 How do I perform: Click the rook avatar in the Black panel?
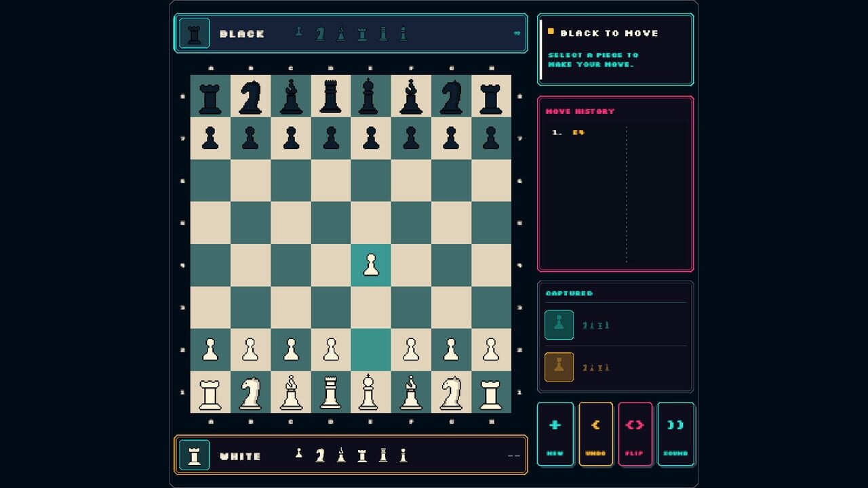(x=195, y=33)
